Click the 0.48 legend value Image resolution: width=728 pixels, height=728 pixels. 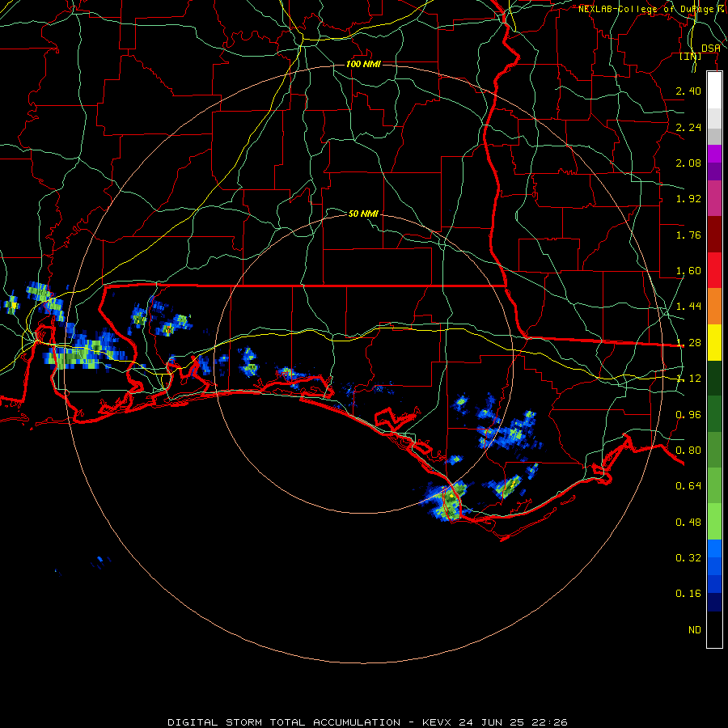click(688, 523)
